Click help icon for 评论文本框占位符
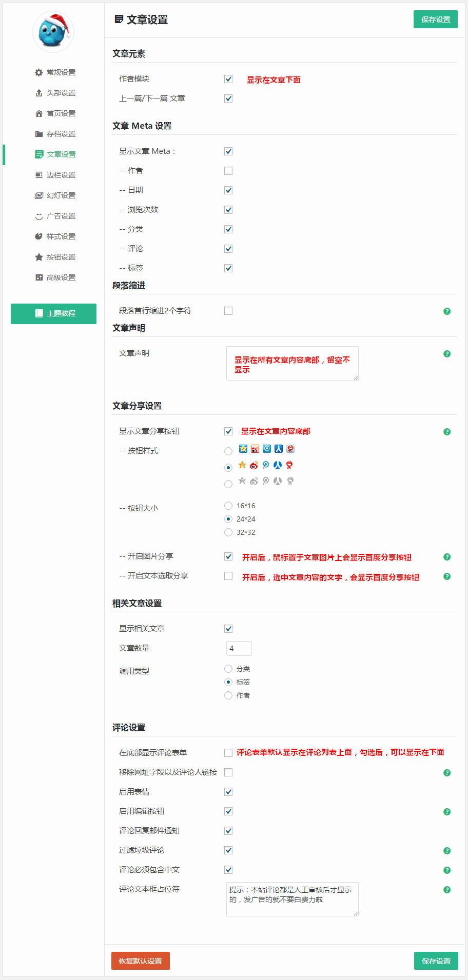This screenshot has width=468, height=980. click(447, 890)
